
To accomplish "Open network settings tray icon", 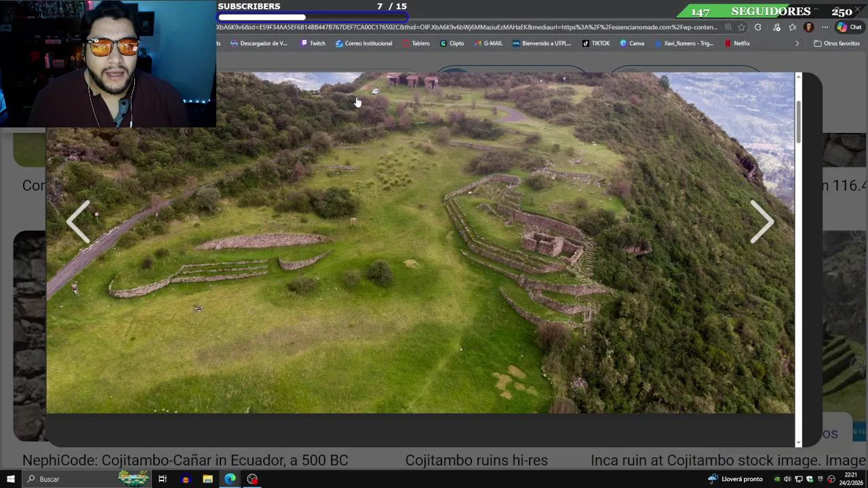I will [799, 479].
